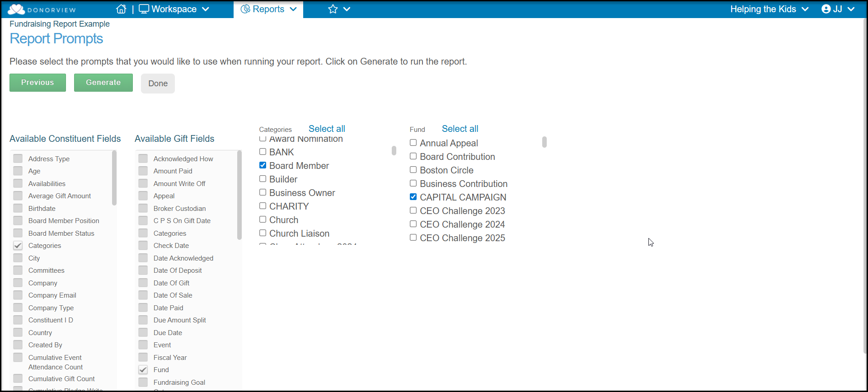The height and width of the screenshot is (392, 868).
Task: Check the Church category checkbox
Action: [x=263, y=219]
